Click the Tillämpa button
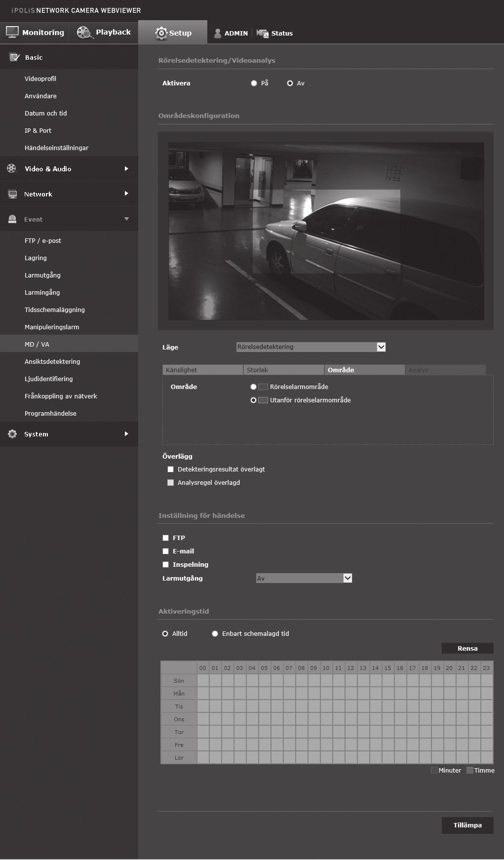 (467, 825)
